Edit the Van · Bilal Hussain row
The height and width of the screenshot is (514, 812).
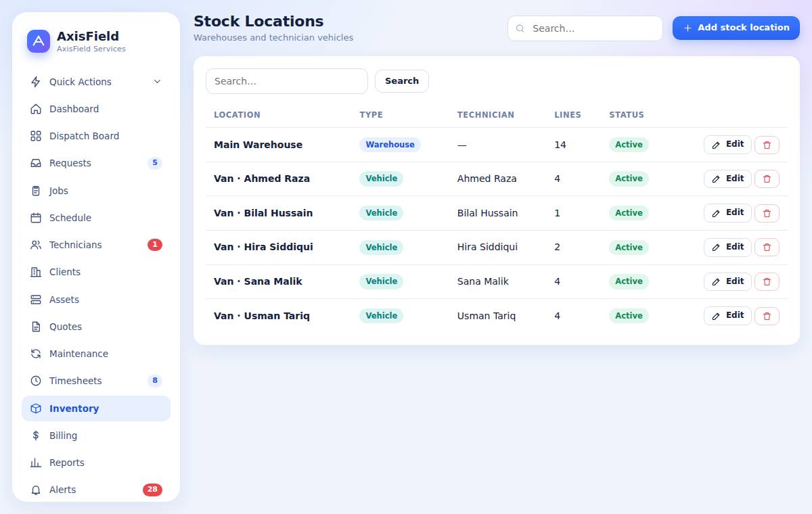(727, 213)
